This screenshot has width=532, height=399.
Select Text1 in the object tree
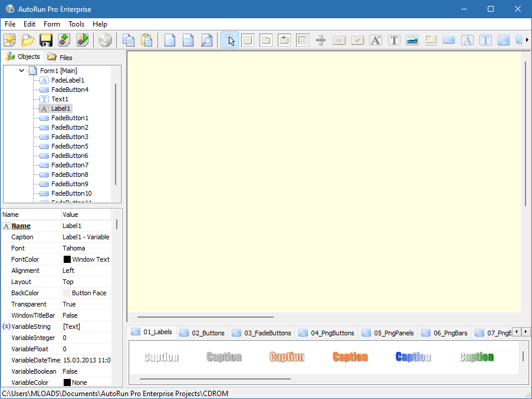tap(60, 99)
